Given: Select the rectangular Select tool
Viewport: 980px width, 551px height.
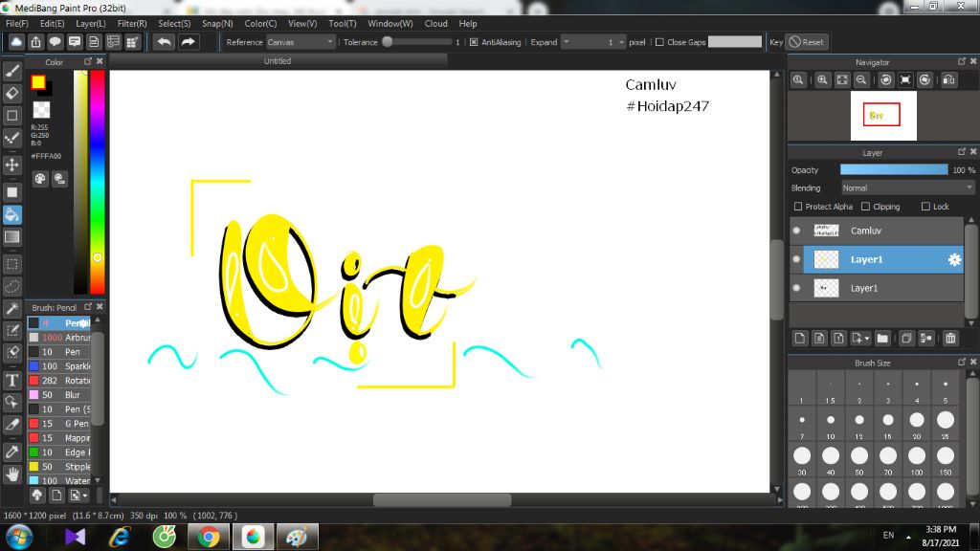Looking at the screenshot, I should pos(11,264).
